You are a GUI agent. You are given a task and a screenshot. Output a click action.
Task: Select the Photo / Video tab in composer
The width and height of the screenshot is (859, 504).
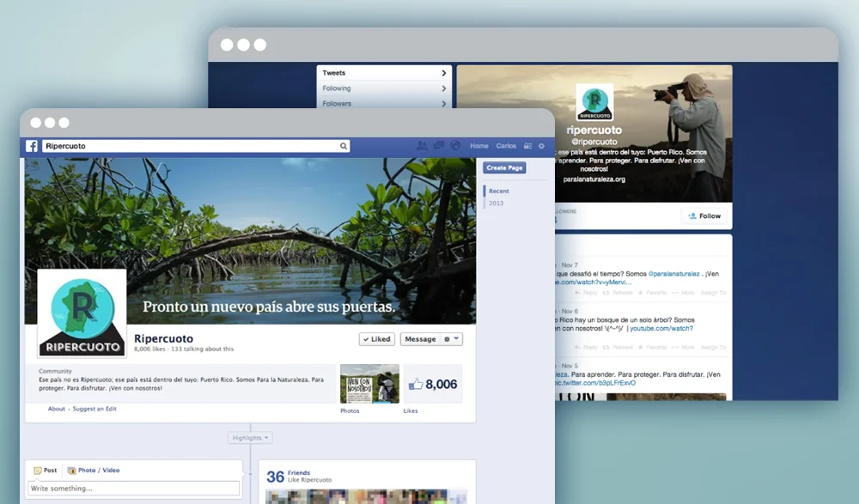93,471
